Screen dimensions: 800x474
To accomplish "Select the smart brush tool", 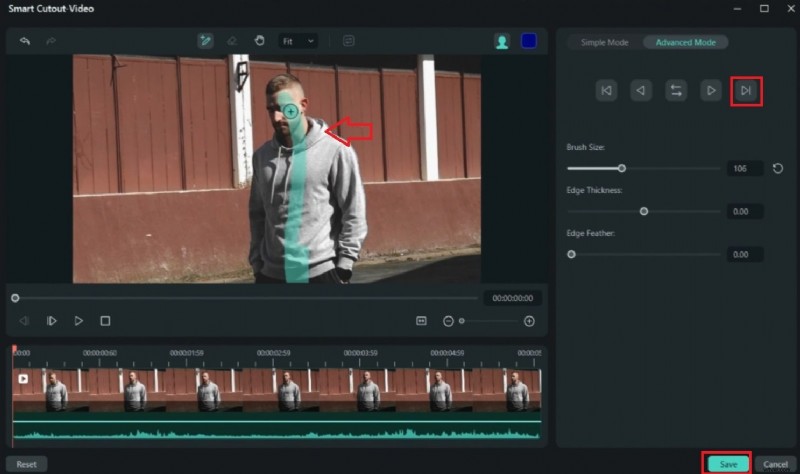I will 205,41.
